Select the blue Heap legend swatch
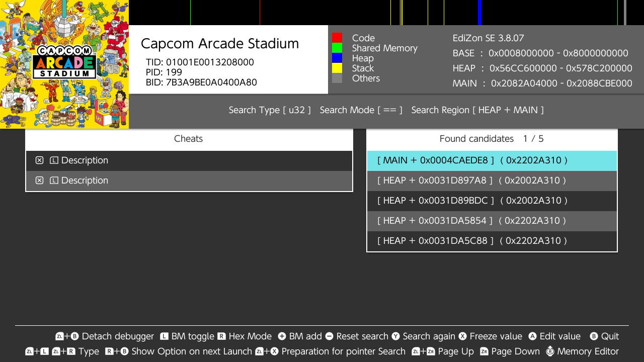 click(337, 58)
